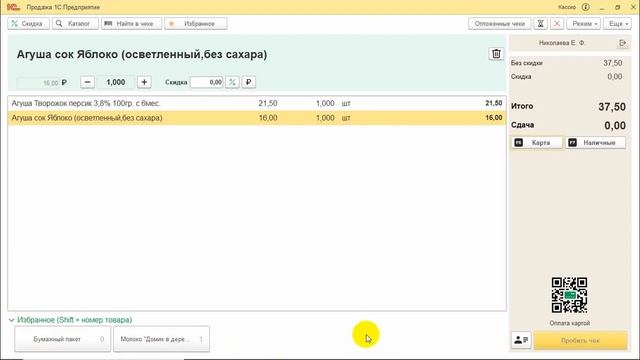The image size is (640, 360).
Task: Click the QR code Оплата картой
Action: coord(569,295)
